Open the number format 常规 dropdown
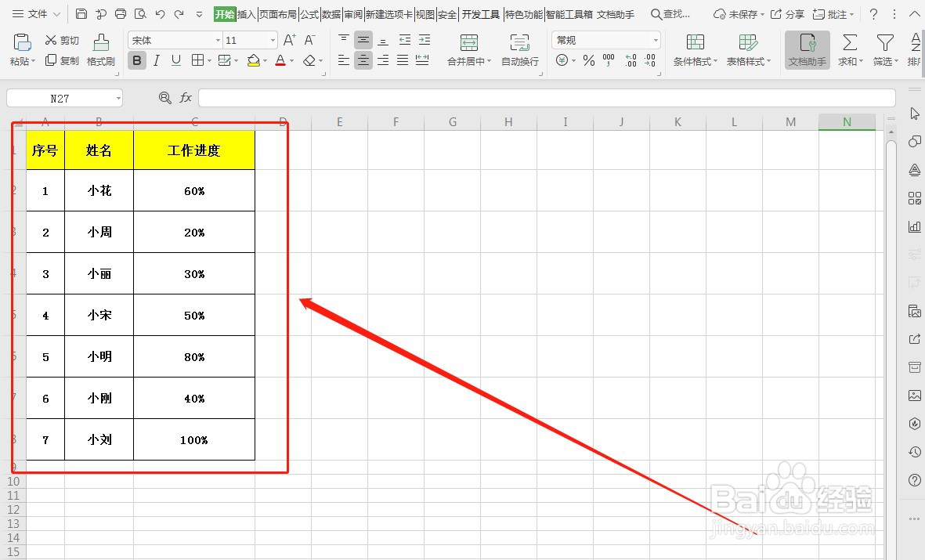Screen dimensions: 925x560 pos(656,40)
